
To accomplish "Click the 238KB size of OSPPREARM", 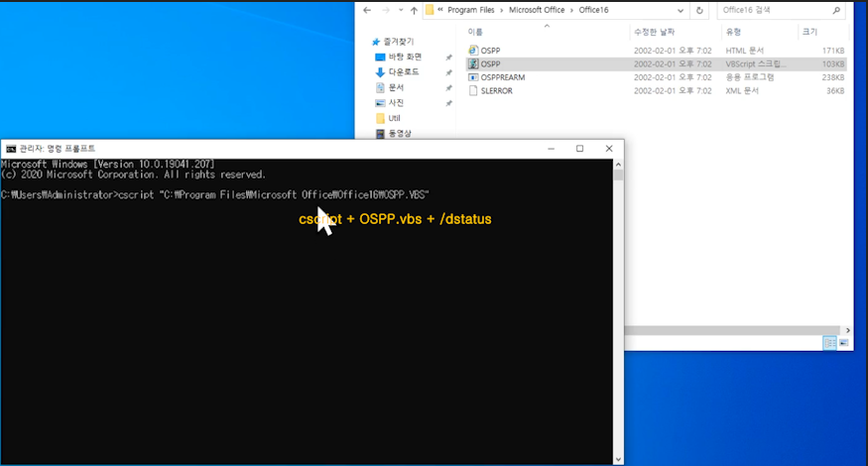I will tap(832, 77).
